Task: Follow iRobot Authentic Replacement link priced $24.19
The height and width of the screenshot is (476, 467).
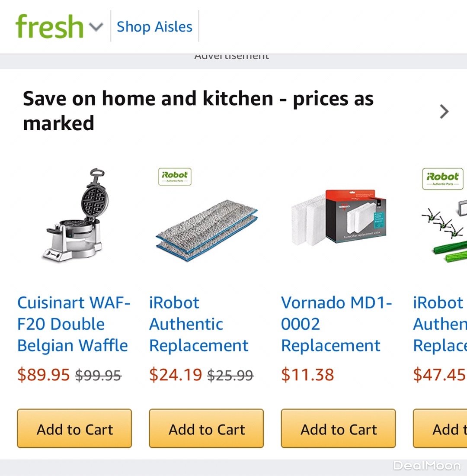Action: [198, 324]
